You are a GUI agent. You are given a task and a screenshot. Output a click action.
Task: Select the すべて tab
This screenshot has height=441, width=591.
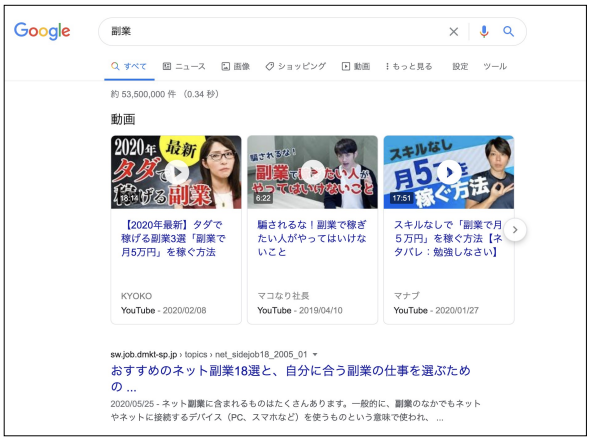coord(129,66)
